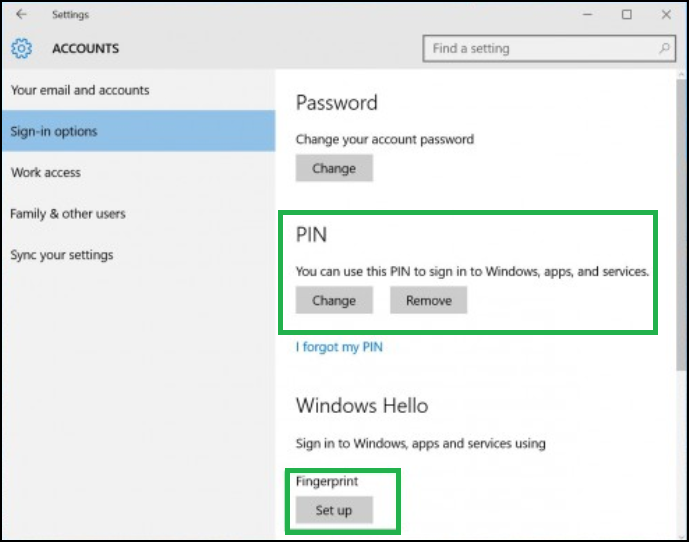Click Set up under Fingerprint
The width and height of the screenshot is (689, 542).
tap(334, 510)
